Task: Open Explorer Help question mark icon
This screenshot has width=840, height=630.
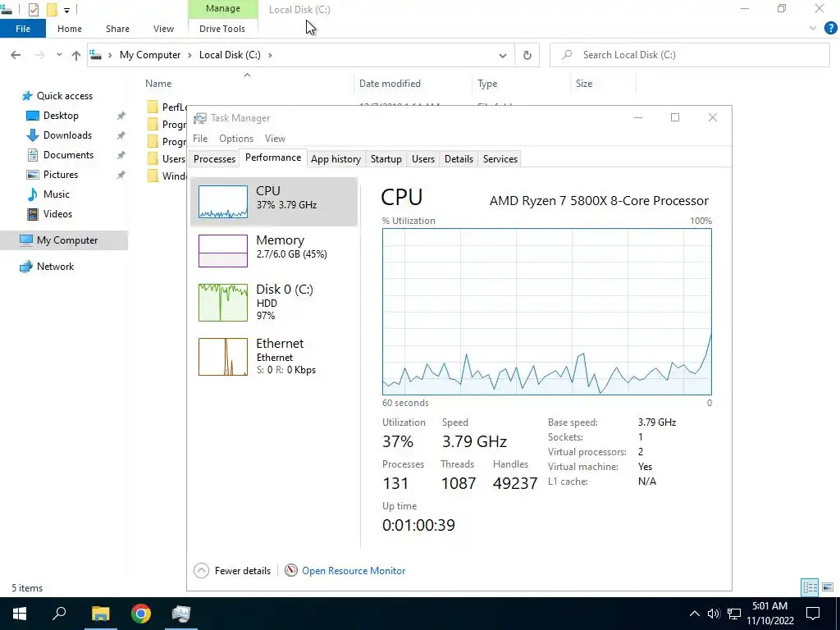Action: point(830,29)
